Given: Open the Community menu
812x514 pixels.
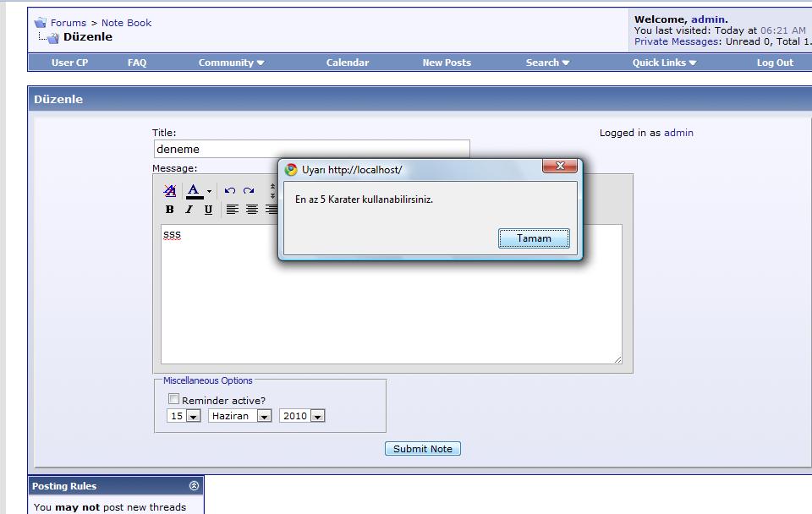Looking at the screenshot, I should (x=231, y=63).
